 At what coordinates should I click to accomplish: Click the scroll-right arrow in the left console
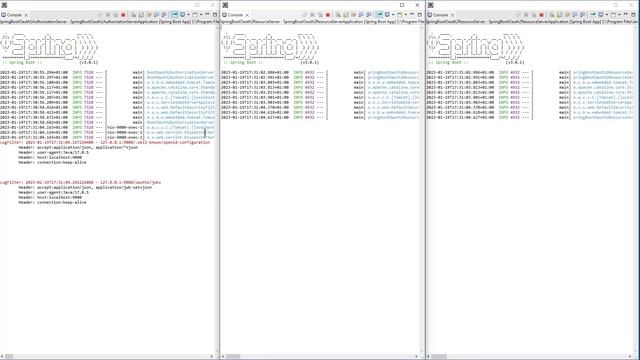click(211, 356)
